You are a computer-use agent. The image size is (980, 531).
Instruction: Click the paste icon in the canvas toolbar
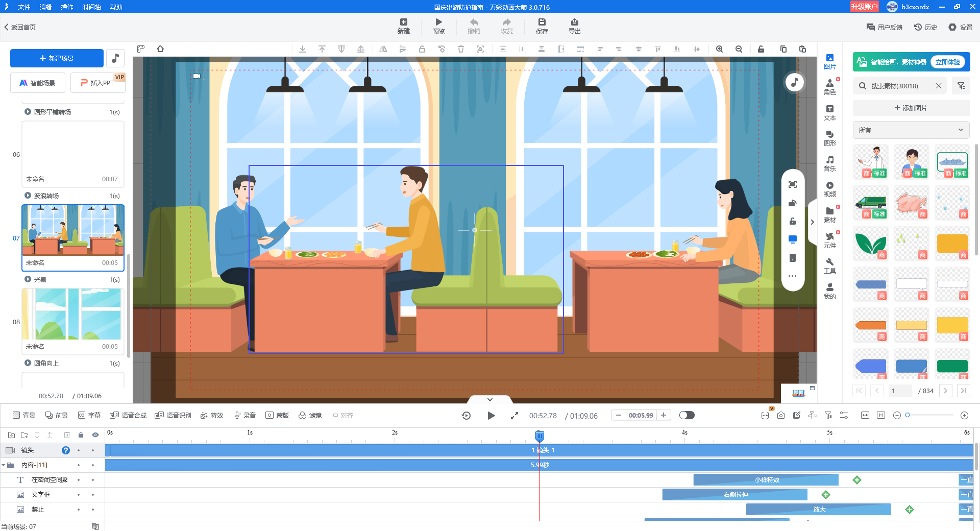click(x=802, y=49)
